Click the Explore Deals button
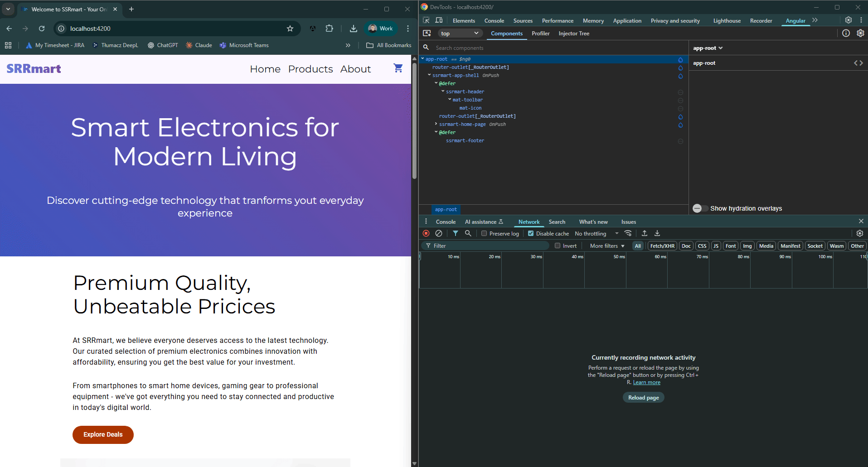The image size is (868, 467). (103, 434)
